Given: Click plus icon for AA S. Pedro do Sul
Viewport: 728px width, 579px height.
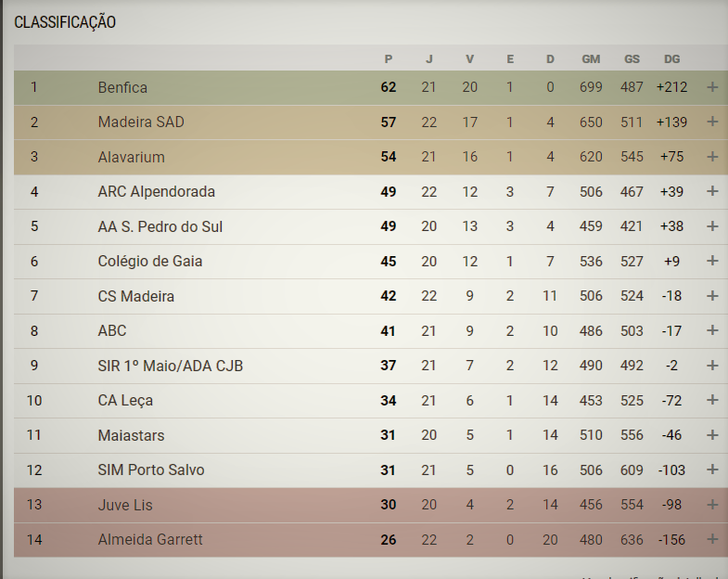Looking at the screenshot, I should coord(712,226).
